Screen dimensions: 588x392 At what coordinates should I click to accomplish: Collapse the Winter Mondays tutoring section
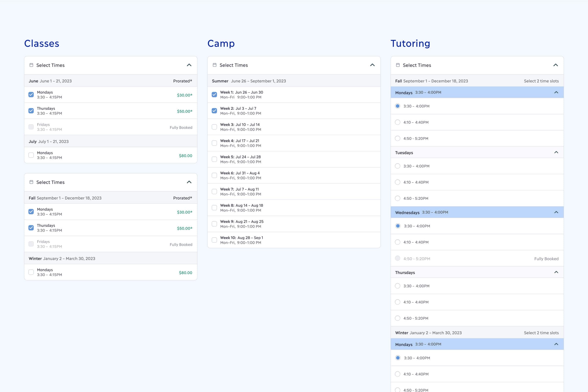click(x=556, y=344)
